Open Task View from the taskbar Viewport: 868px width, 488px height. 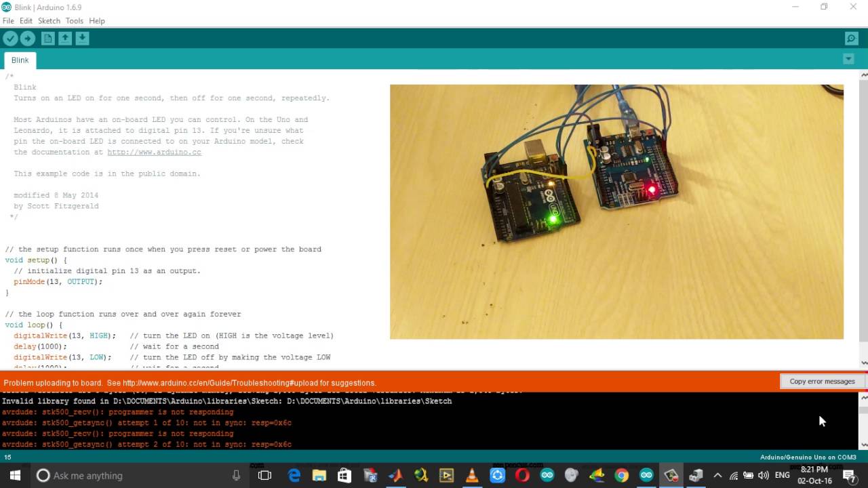[264, 475]
